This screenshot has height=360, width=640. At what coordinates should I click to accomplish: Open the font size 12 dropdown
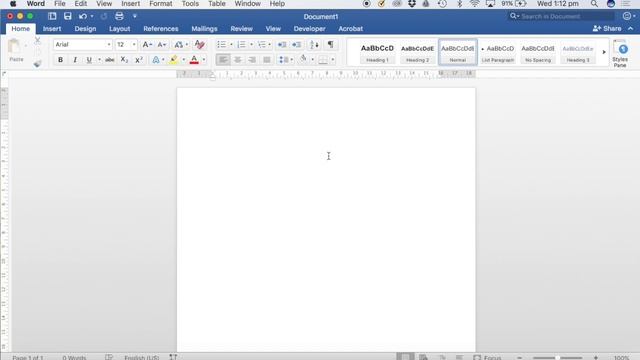click(x=134, y=44)
